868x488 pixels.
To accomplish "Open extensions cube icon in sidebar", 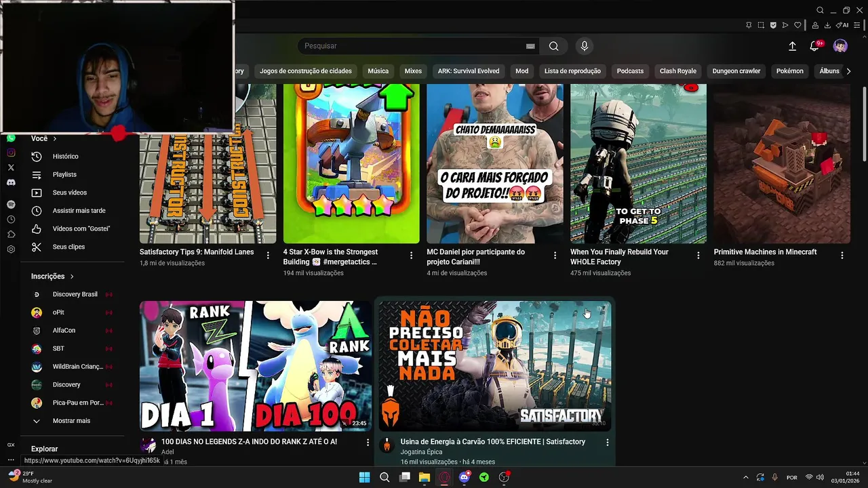I will pos(11,235).
